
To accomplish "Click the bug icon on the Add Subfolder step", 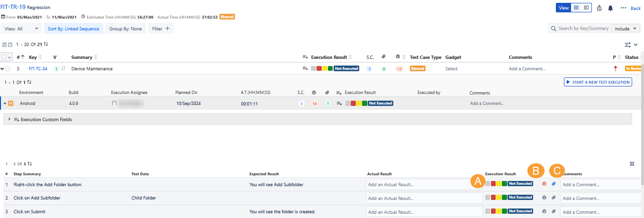I will (x=544, y=198).
